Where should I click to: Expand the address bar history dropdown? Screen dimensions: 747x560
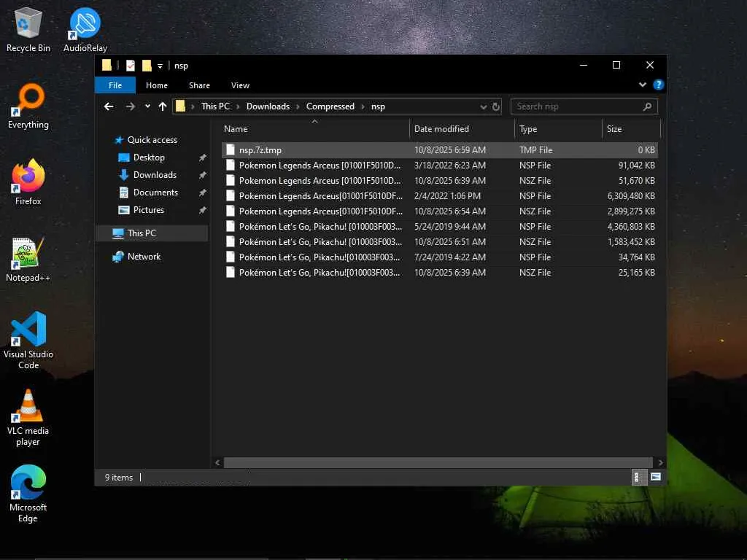[483, 106]
